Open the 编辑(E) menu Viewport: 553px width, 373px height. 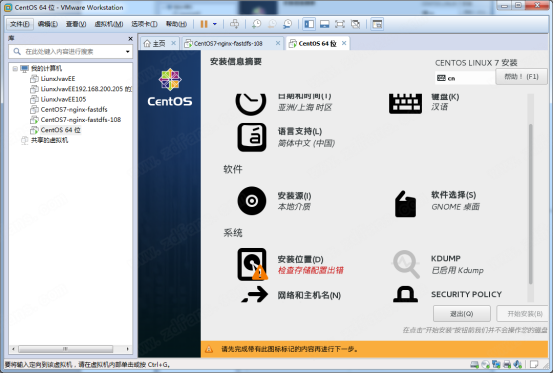click(x=48, y=24)
